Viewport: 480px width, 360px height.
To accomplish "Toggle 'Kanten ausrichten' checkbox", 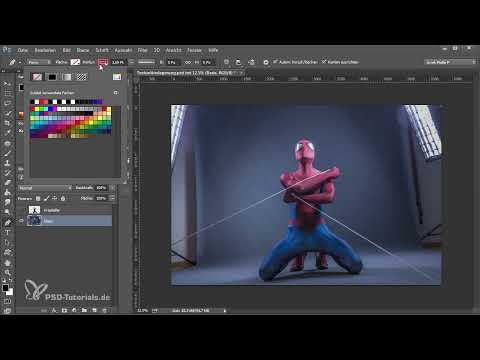I will [x=324, y=62].
